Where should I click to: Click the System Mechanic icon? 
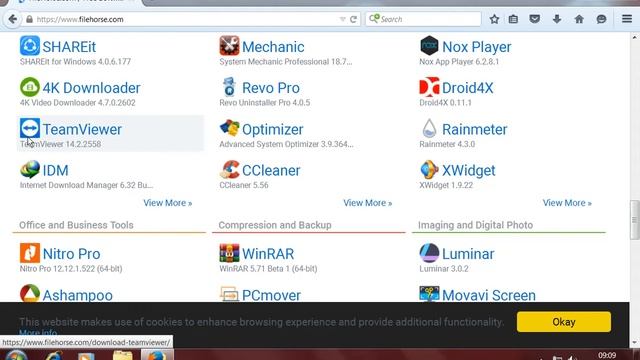pyautogui.click(x=229, y=45)
